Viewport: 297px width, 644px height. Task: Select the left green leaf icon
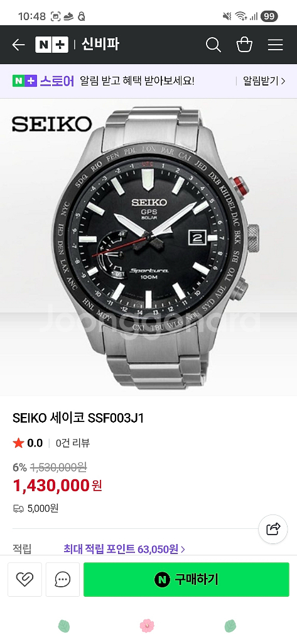tap(63, 626)
